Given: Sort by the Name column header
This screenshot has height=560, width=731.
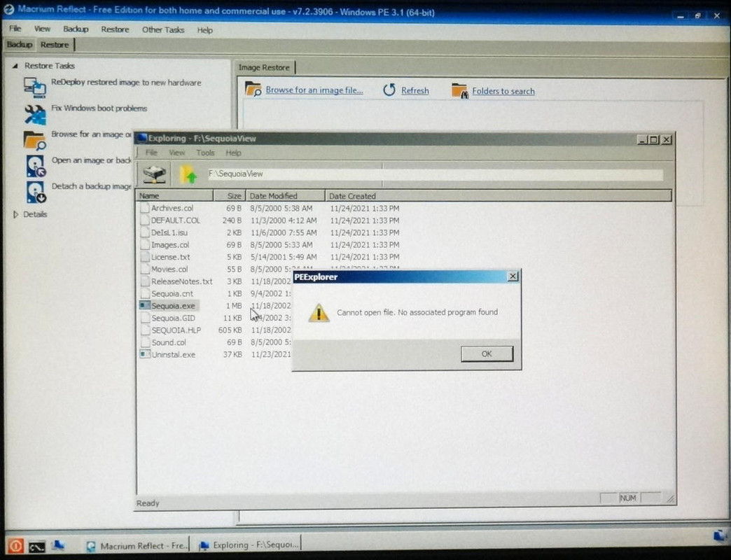Looking at the screenshot, I should point(174,196).
